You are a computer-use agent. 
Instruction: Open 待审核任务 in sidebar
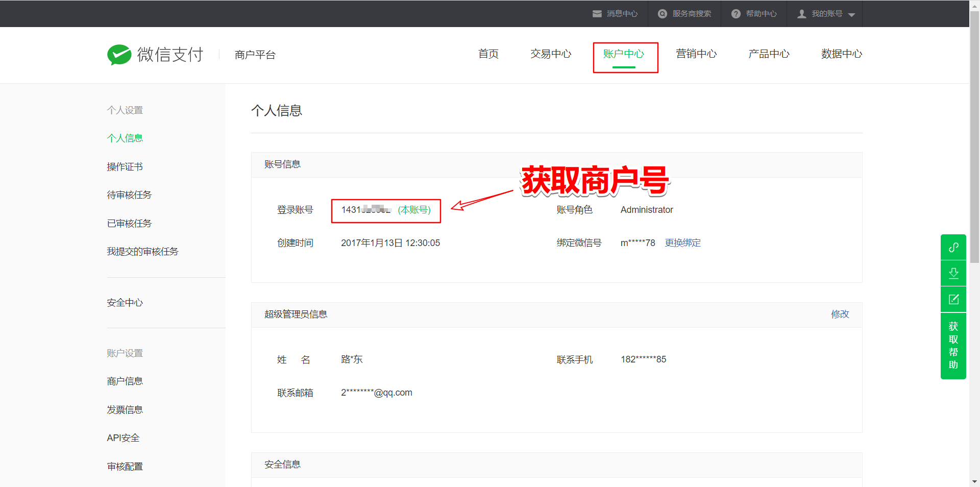tap(129, 195)
